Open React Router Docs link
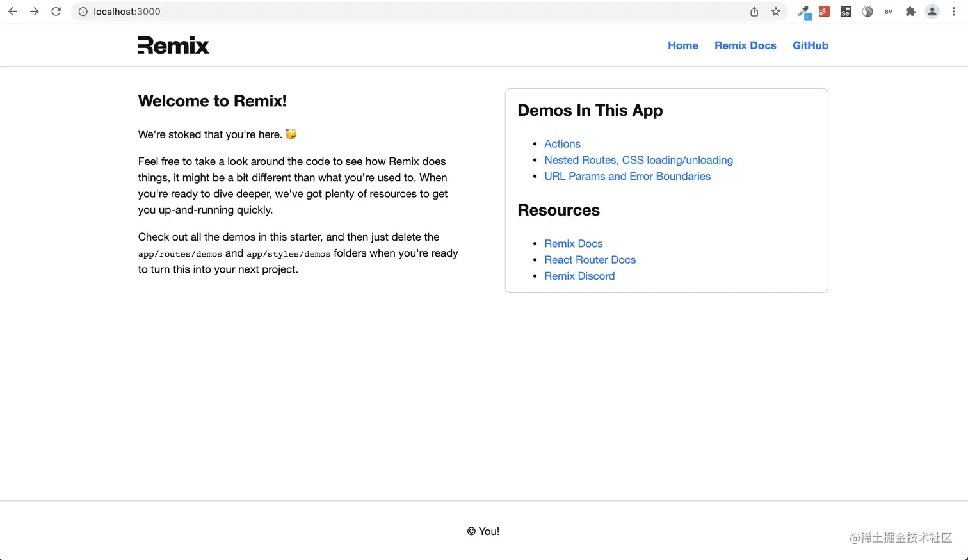 pos(590,260)
